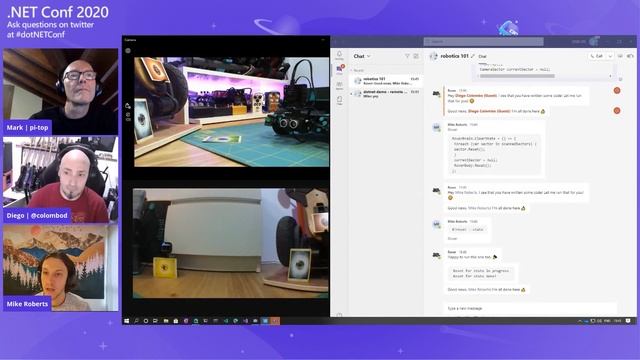The height and width of the screenshot is (360, 640).
Task: Open Task View on the taskbar
Action: pos(156,321)
